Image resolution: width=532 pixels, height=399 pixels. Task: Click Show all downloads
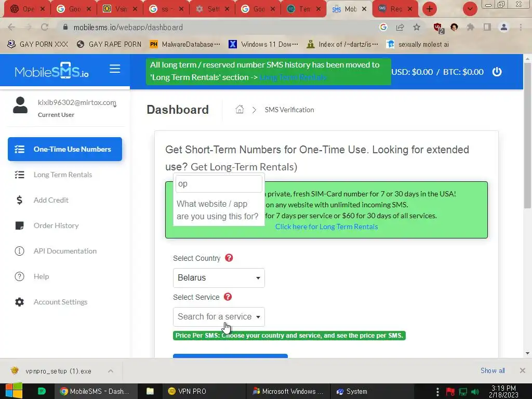point(493,370)
